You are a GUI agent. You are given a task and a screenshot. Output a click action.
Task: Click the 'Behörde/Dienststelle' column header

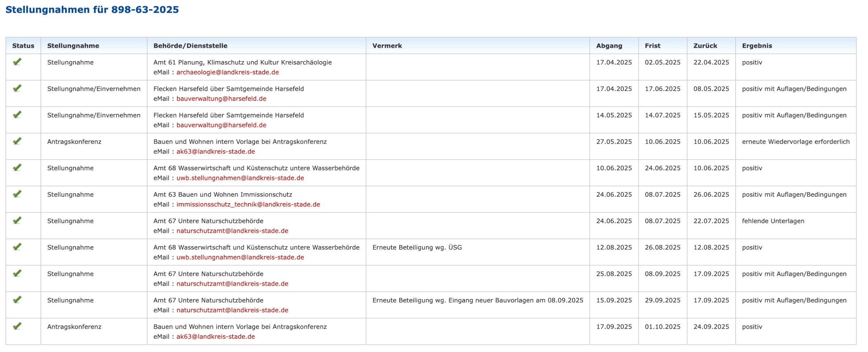pos(190,46)
